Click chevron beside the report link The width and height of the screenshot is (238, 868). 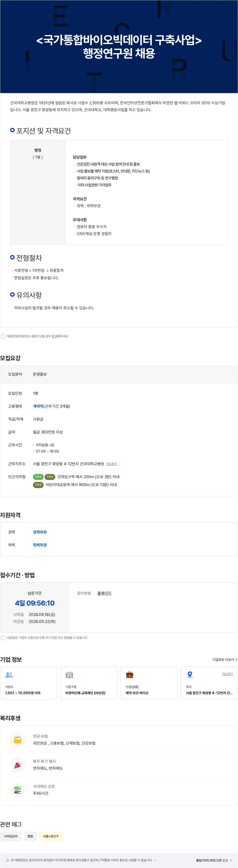click(x=231, y=860)
